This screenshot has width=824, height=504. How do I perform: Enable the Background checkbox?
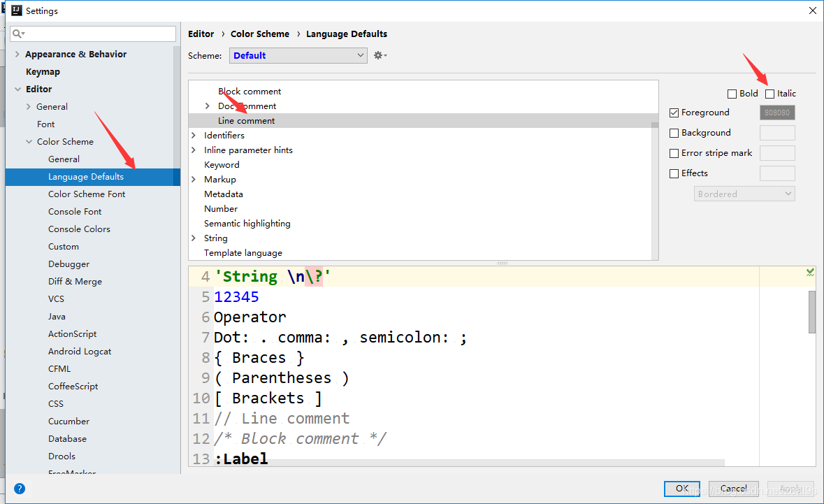pyautogui.click(x=674, y=133)
